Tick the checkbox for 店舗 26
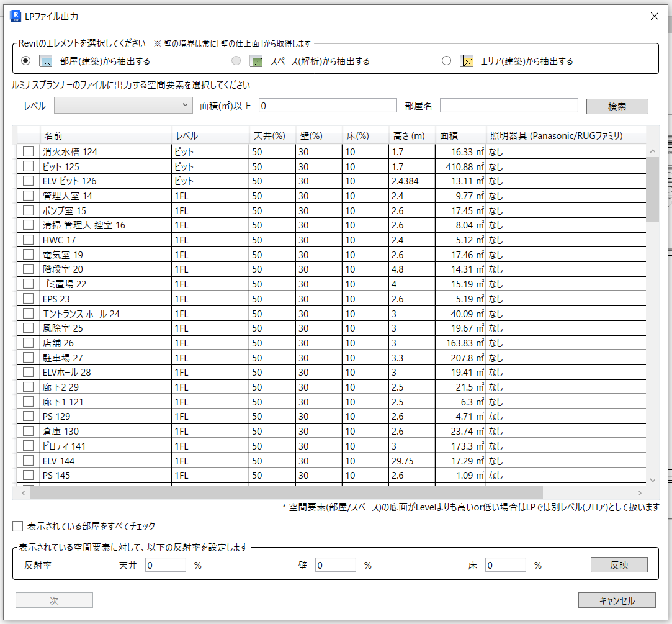The image size is (672, 624). [28, 343]
